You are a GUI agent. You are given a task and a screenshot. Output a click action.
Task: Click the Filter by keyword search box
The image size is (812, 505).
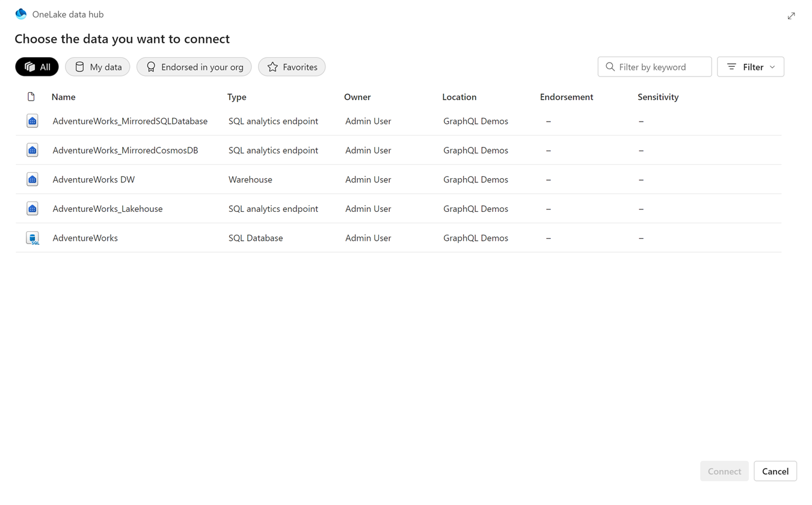click(x=654, y=67)
